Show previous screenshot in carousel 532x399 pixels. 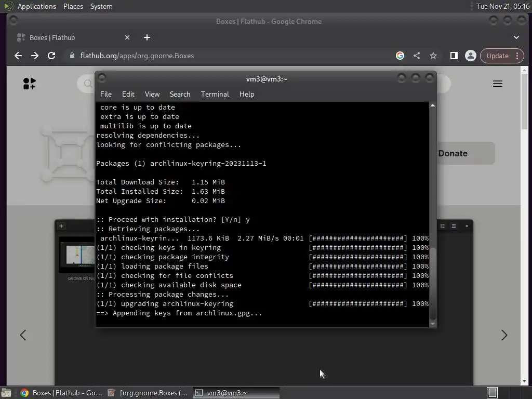[x=23, y=335]
